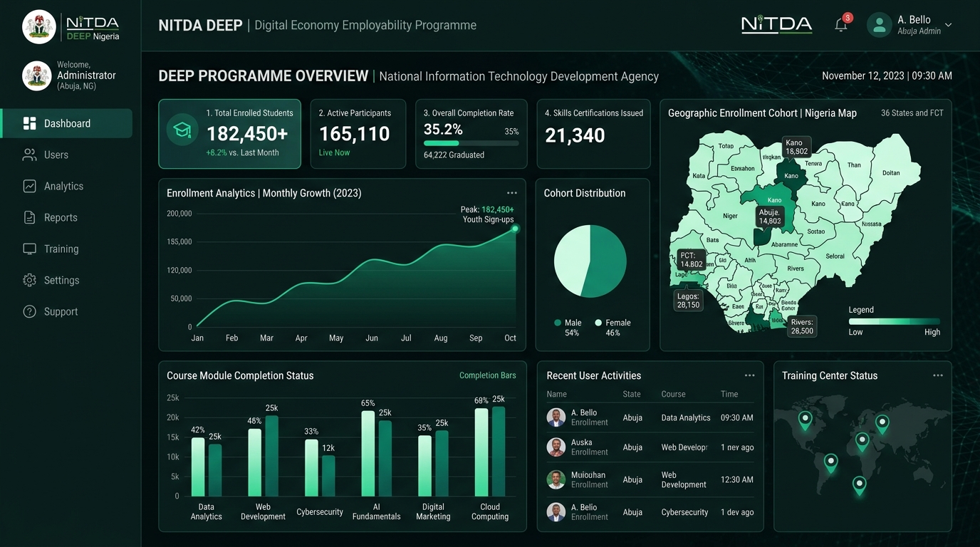
Task: Click the Time column header
Action: 729,394
